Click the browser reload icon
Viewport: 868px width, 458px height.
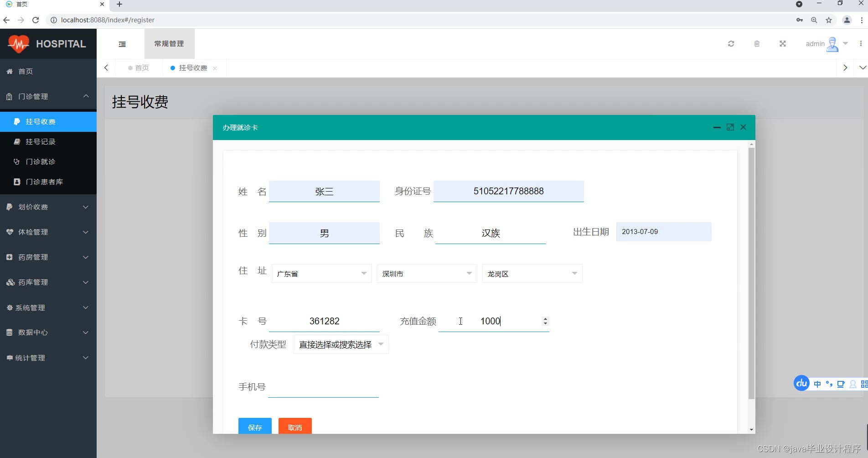point(36,20)
